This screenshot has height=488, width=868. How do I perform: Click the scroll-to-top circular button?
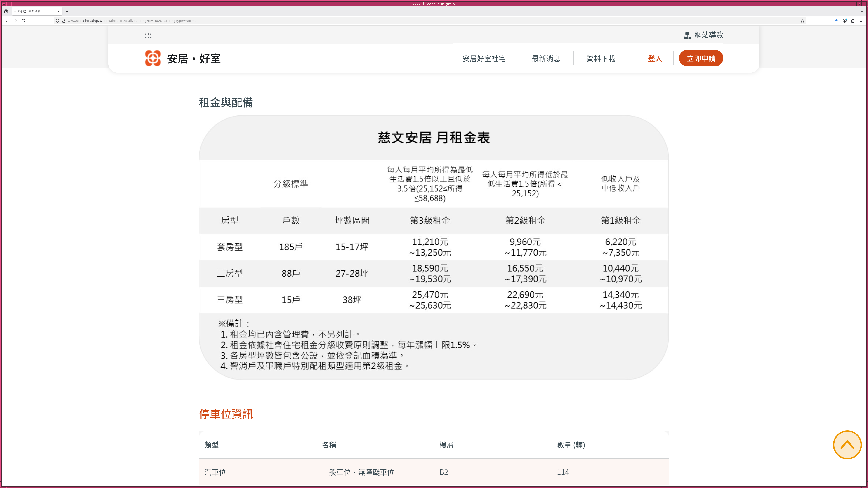point(847,445)
